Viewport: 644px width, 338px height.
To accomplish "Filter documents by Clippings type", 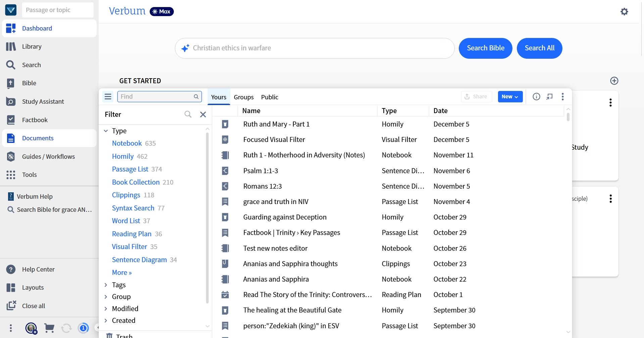I will tap(126, 195).
